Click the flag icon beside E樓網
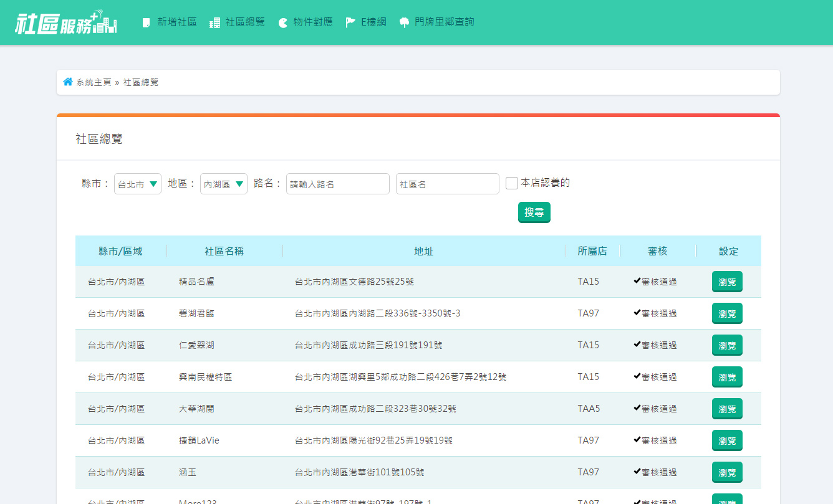This screenshot has width=833, height=504. tap(351, 22)
